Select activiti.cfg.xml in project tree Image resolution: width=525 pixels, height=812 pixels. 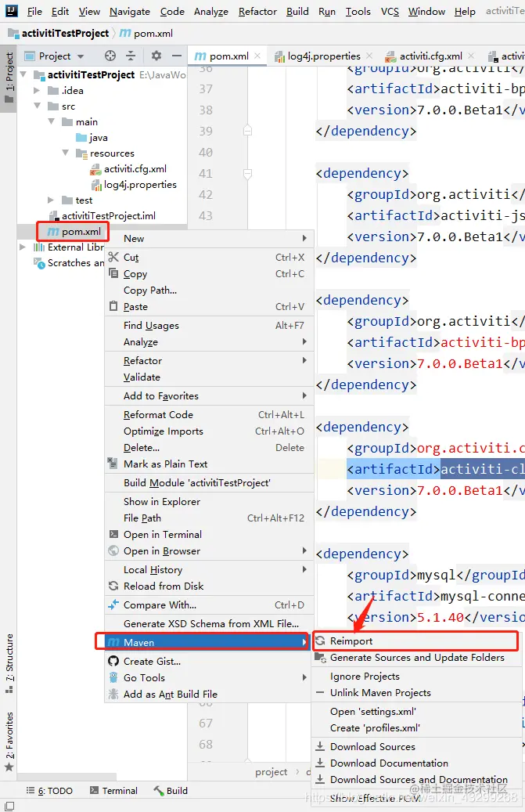pos(135,169)
